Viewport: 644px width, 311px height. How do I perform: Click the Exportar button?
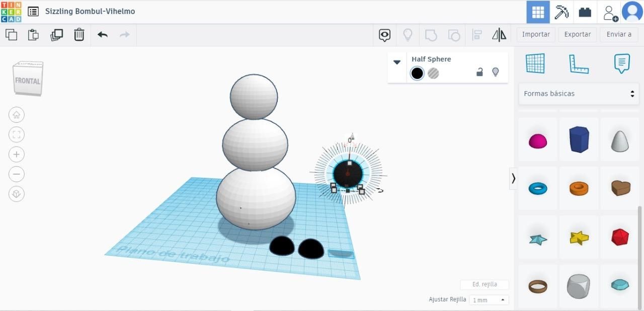pyautogui.click(x=577, y=34)
